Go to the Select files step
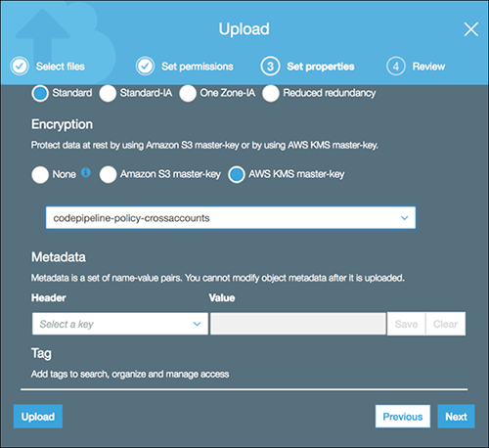 tap(61, 67)
